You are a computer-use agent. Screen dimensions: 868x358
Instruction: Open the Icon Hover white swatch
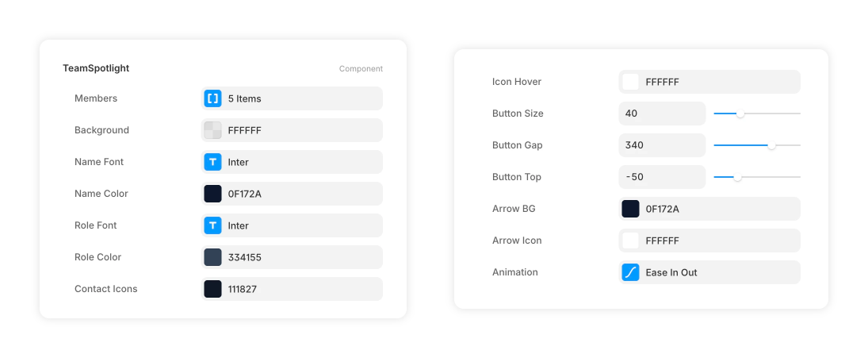coord(630,82)
